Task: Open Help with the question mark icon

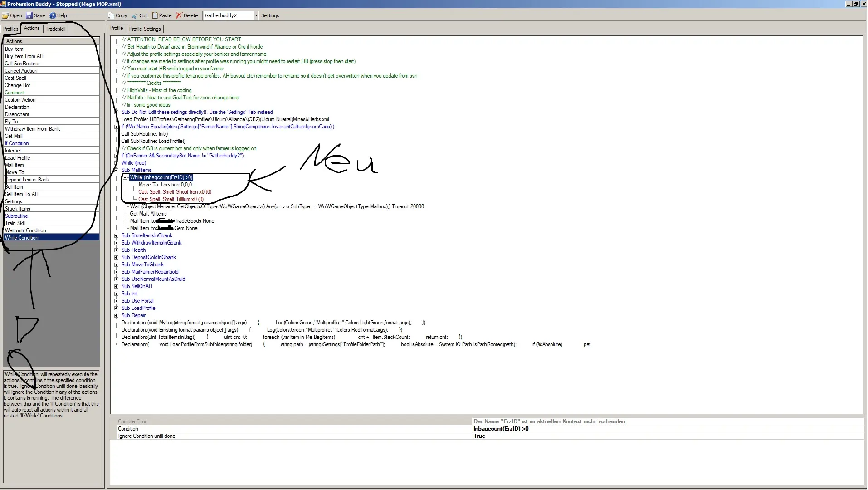Action: 53,15
